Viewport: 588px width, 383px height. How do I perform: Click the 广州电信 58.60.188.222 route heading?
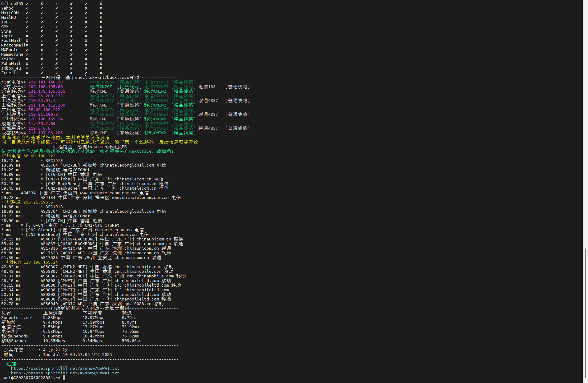[28, 156]
